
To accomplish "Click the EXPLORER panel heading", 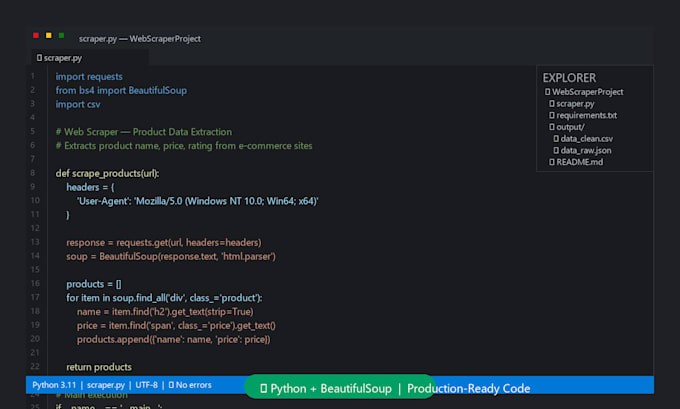I will click(x=569, y=78).
